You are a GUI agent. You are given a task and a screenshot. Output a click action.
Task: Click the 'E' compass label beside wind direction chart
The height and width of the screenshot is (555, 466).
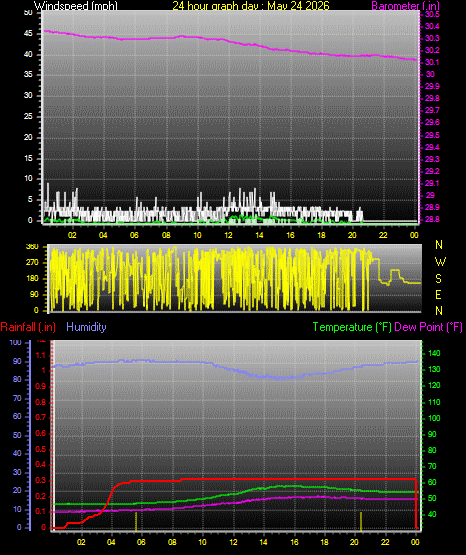click(438, 294)
